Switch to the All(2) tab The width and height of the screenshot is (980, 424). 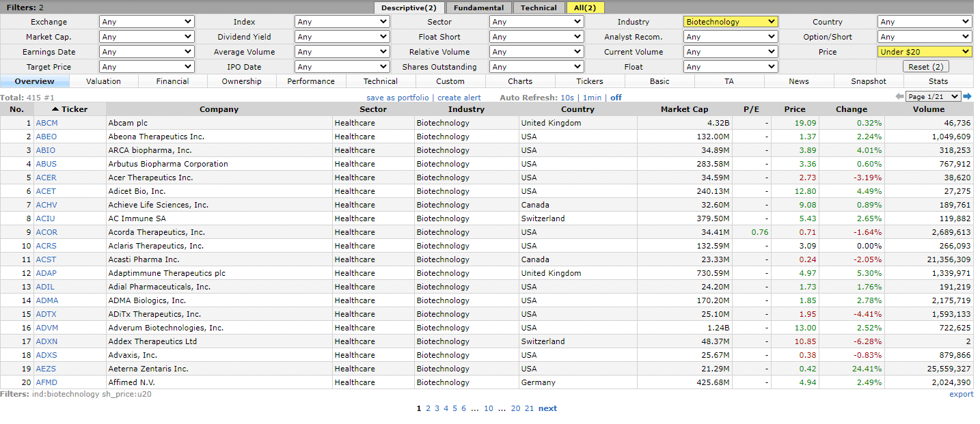585,8
